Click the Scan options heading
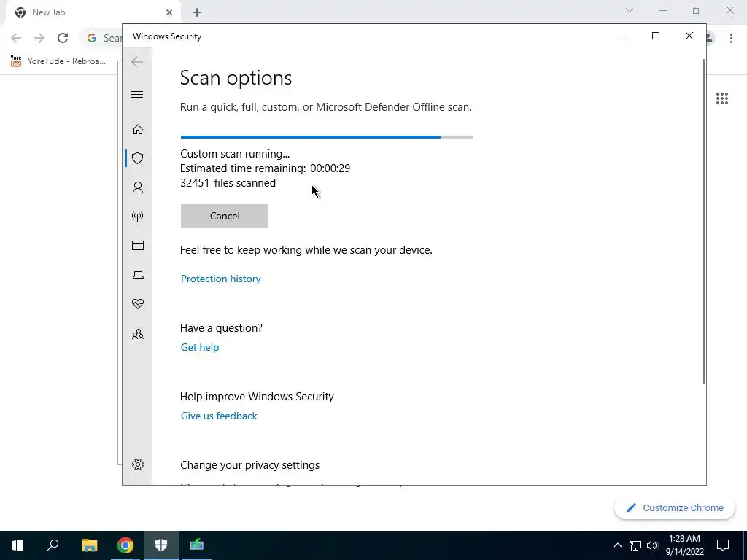Screen dimensions: 747x560 [236, 78]
